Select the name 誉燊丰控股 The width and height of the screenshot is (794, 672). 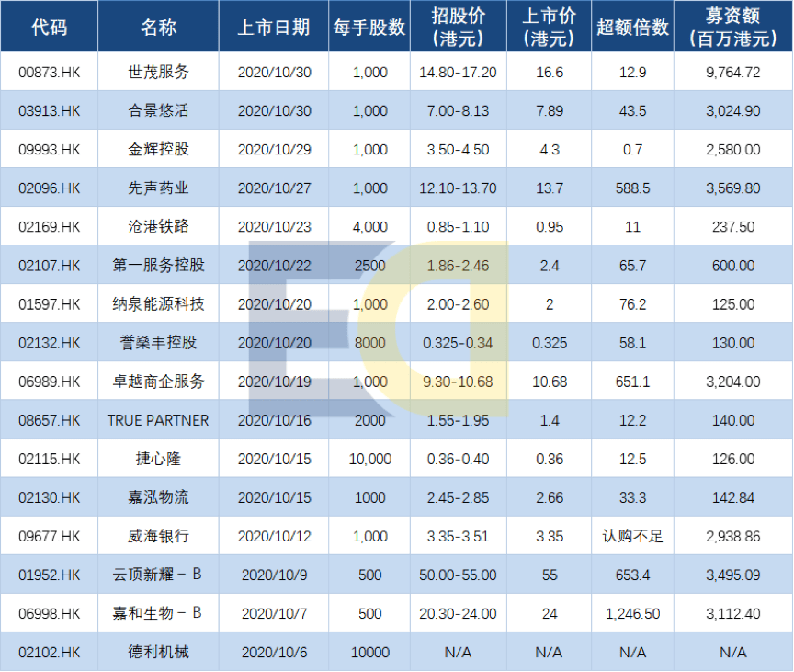click(158, 343)
